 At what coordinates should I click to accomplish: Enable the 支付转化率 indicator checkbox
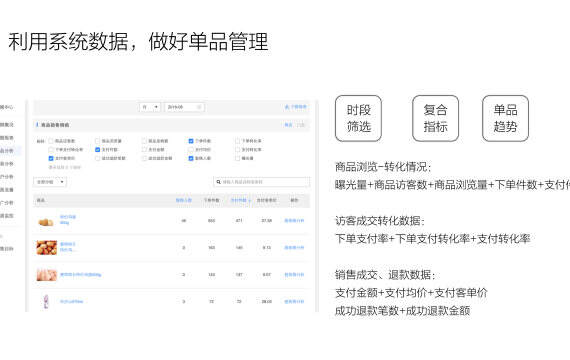[x=237, y=149]
